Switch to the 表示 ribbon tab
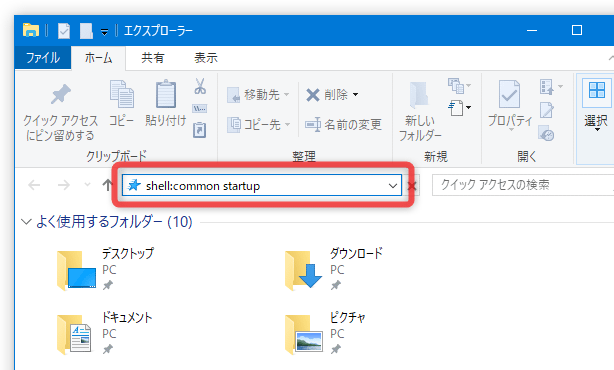614x370 pixels. (x=206, y=58)
